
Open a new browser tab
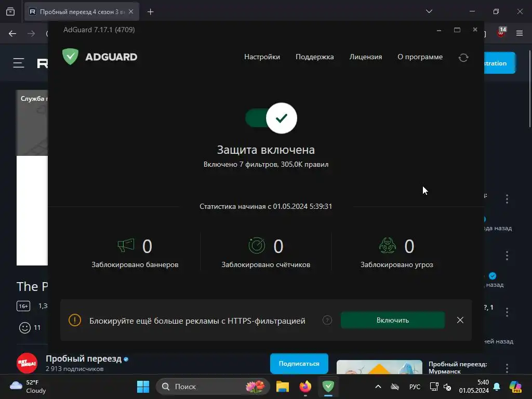point(150,12)
